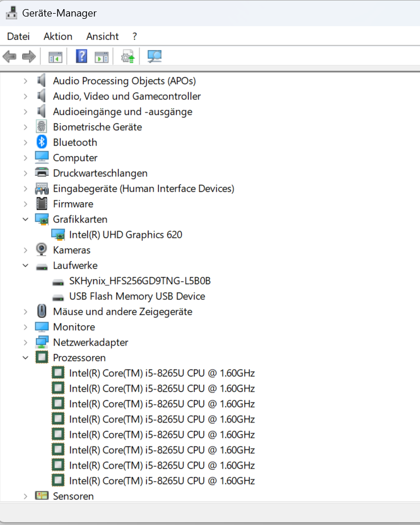The height and width of the screenshot is (525, 420).
Task: Select the 'Bluetooth' label
Action: (x=75, y=142)
